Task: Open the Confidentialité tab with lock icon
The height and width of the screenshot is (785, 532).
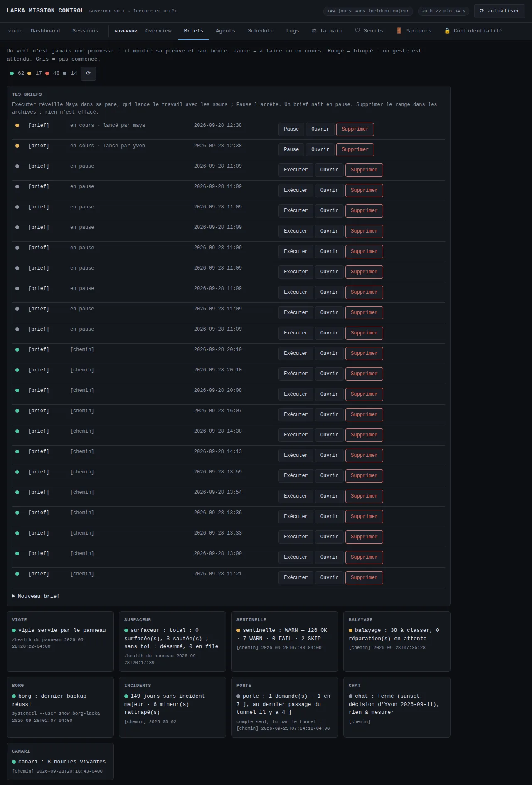Action: (x=473, y=31)
